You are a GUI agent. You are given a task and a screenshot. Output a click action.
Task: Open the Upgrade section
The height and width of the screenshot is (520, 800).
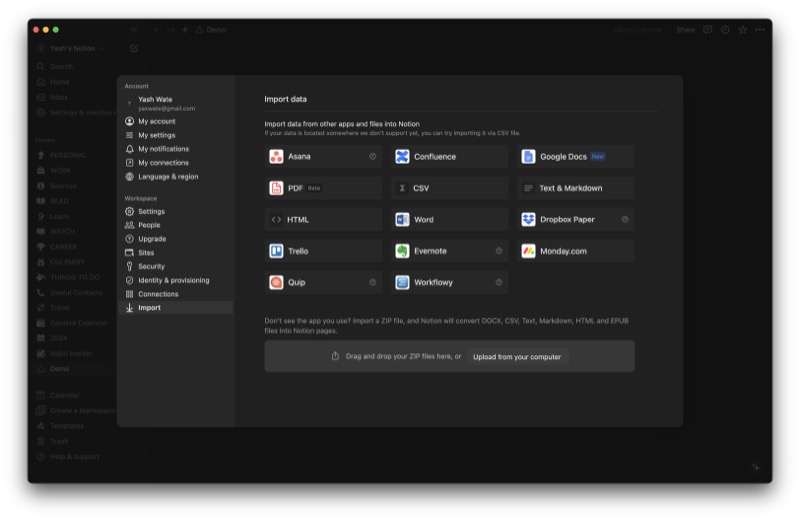click(176, 239)
